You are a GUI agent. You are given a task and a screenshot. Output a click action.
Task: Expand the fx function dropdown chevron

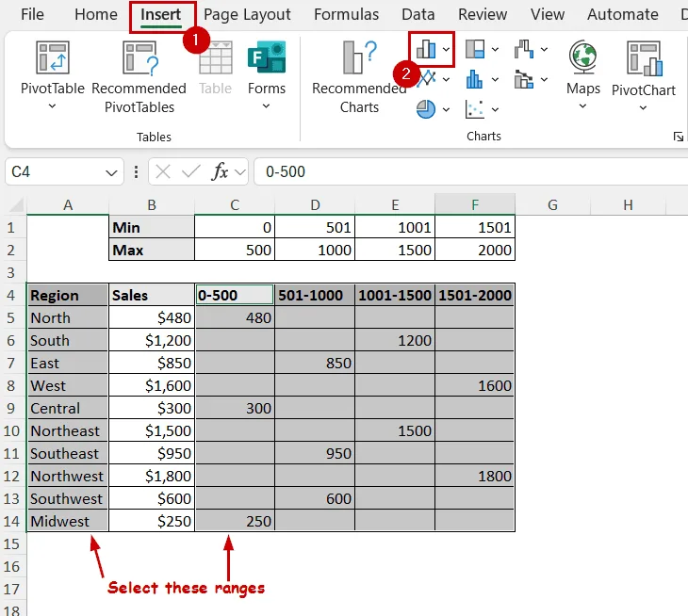(240, 171)
